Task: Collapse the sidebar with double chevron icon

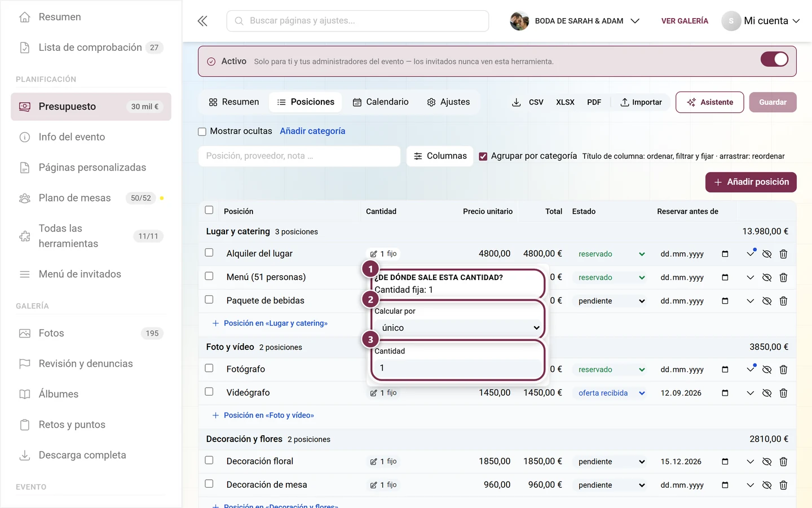Action: [x=202, y=21]
